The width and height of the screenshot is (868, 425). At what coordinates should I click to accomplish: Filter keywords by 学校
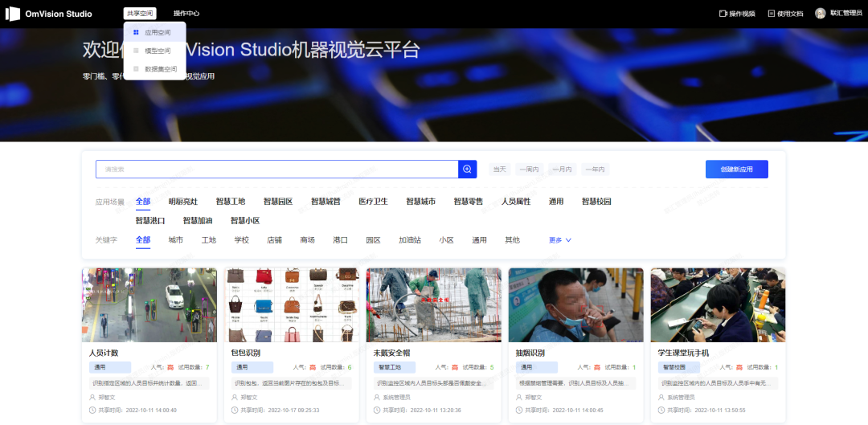pos(241,240)
